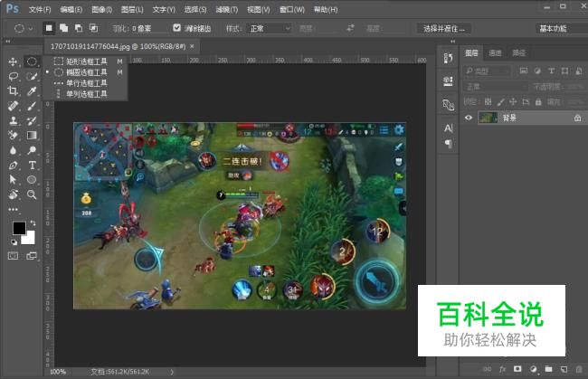Switch to the 通道 tab
The width and height of the screenshot is (588, 379).
point(495,52)
